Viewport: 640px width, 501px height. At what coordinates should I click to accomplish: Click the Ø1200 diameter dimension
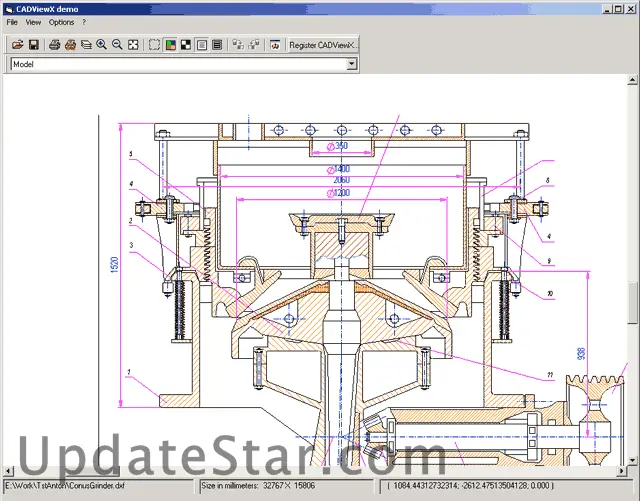[x=338, y=193]
